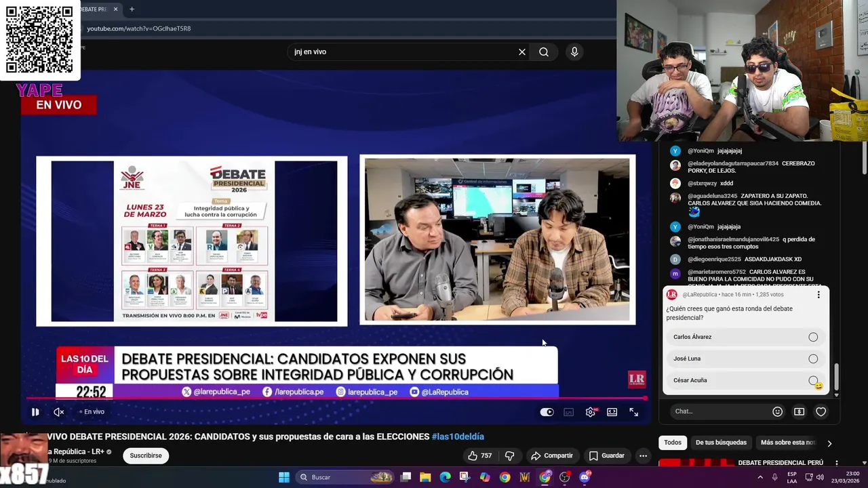Viewport: 868px width, 488px height.
Task: Launch Google Chrome from taskbar
Action: click(x=505, y=477)
